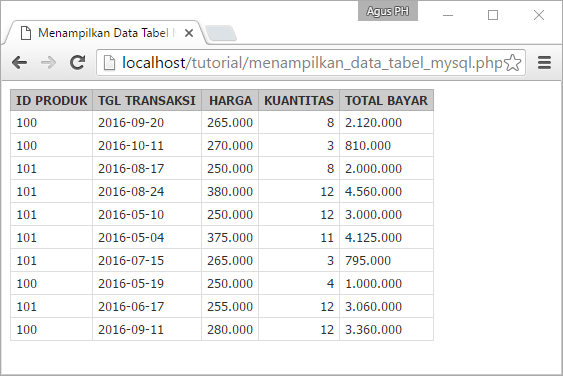The image size is (563, 376).
Task: Minimize the browser window
Action: pos(448,15)
